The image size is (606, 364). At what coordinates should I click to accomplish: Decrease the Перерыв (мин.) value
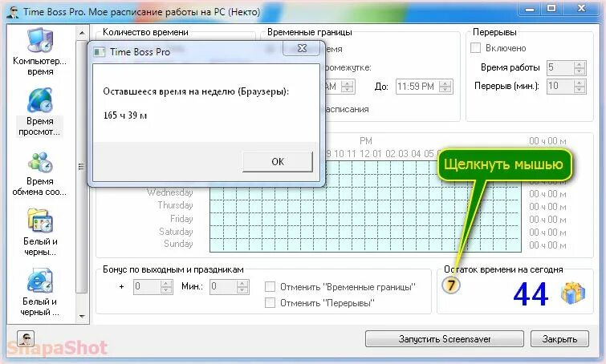pos(579,90)
